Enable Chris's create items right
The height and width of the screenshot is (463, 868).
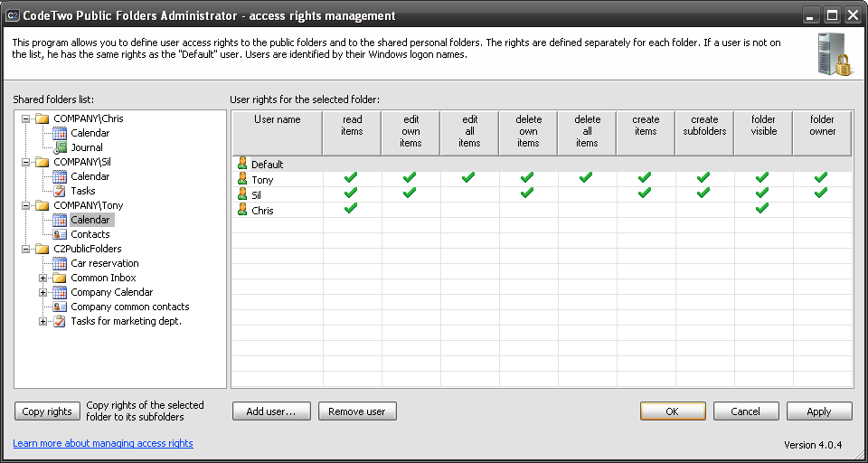click(x=645, y=210)
